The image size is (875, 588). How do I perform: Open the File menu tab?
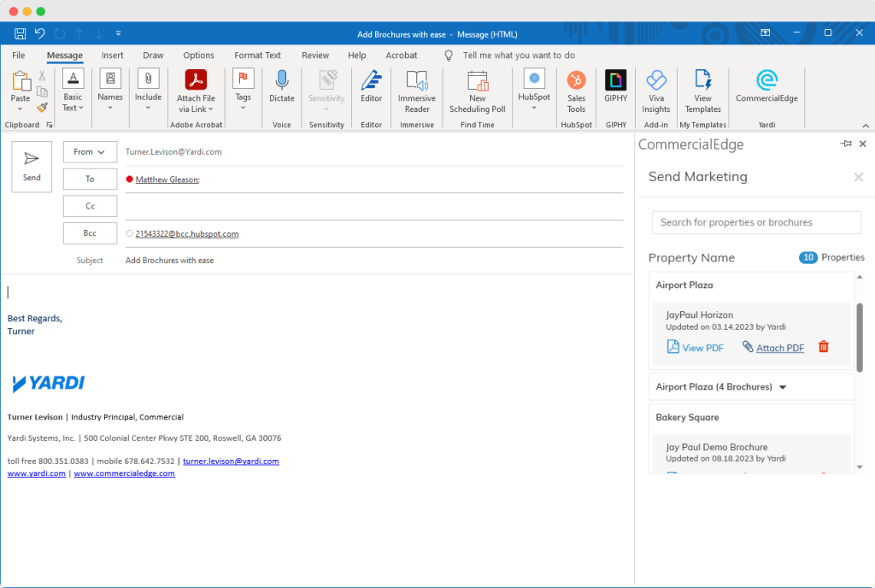19,56
